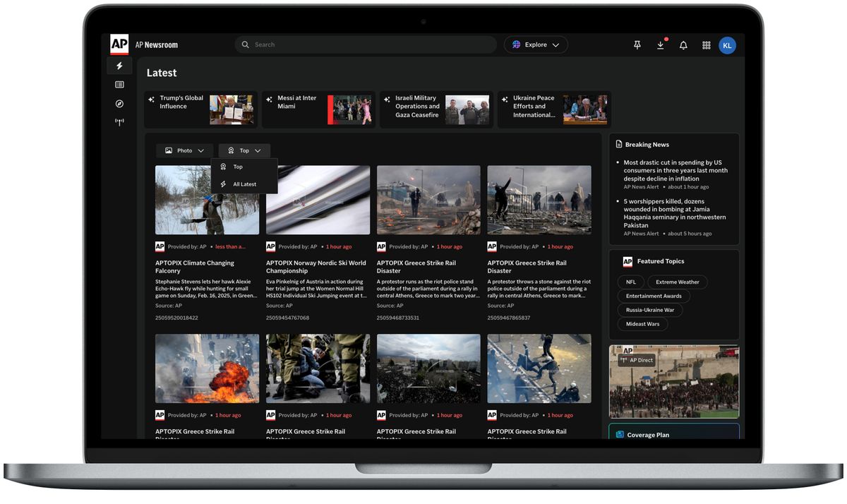This screenshot has width=847, height=504.
Task: Open the Photo media type dropdown
Action: (184, 150)
